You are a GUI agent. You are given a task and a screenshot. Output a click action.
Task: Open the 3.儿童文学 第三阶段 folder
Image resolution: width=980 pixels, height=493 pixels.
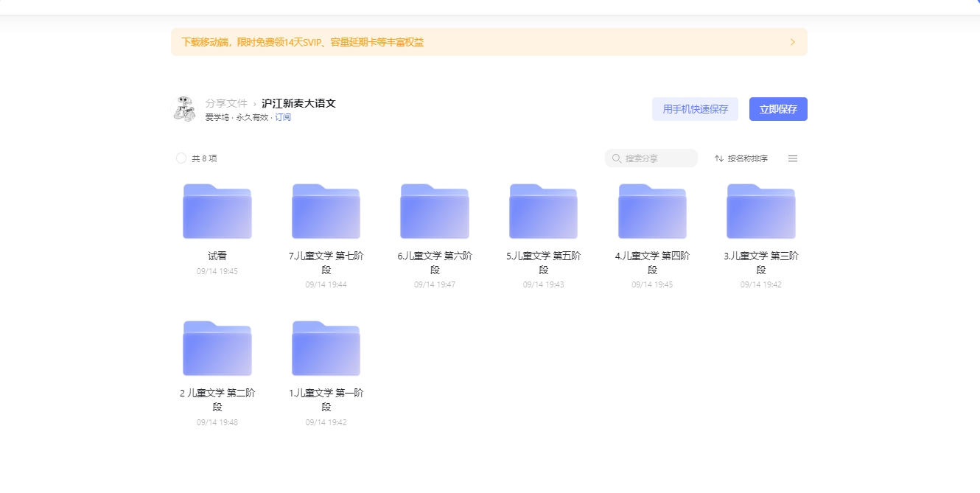coord(760,211)
